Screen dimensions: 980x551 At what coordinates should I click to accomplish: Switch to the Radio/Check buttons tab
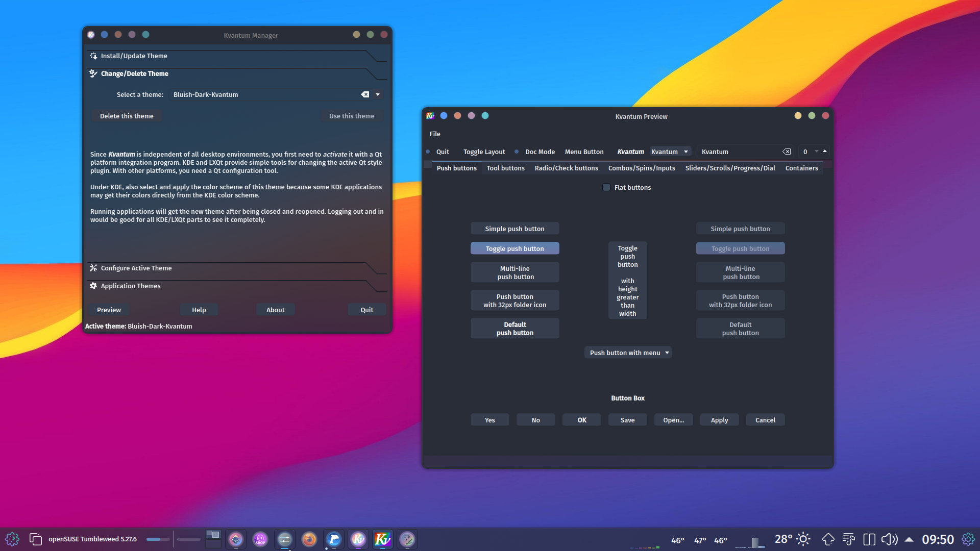click(566, 168)
